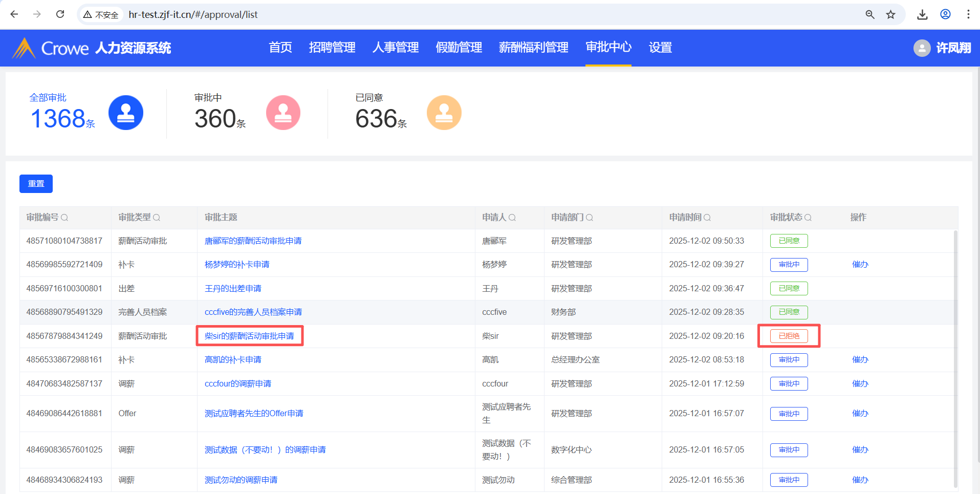This screenshot has width=980, height=494.
Task: Click the browser address bar URL
Action: tap(193, 14)
